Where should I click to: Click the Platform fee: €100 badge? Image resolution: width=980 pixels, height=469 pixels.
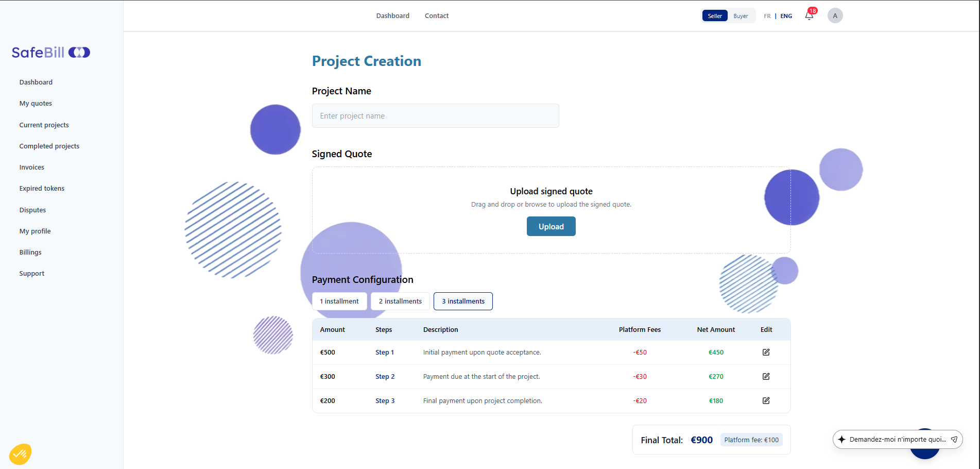751,440
